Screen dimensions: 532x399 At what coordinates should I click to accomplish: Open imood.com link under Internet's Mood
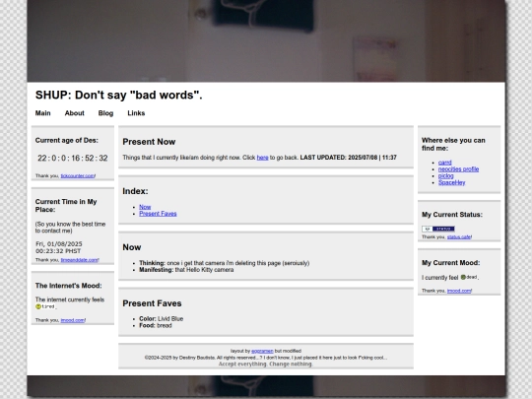tap(73, 320)
